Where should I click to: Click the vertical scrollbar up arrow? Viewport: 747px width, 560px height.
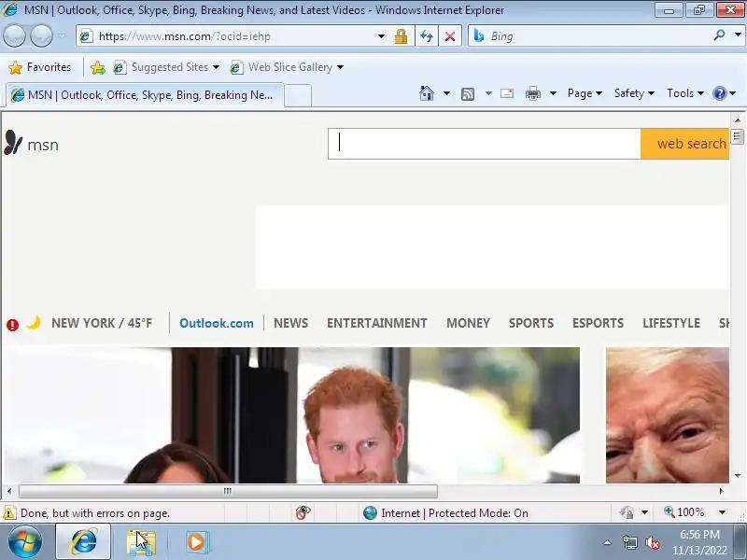coord(738,120)
